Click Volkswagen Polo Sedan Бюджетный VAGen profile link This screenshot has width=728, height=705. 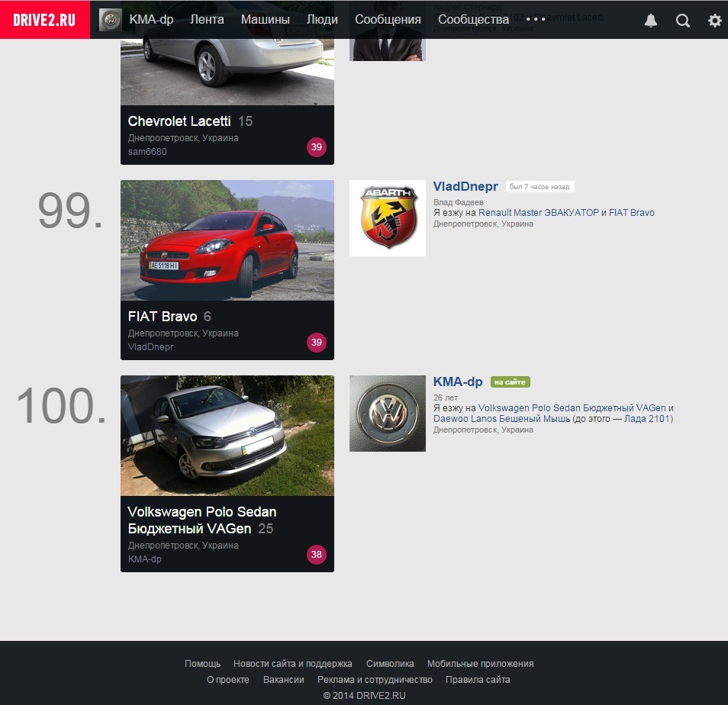572,408
